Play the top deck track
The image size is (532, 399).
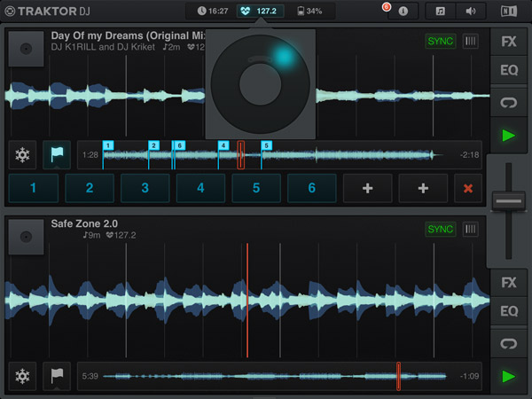pos(509,135)
